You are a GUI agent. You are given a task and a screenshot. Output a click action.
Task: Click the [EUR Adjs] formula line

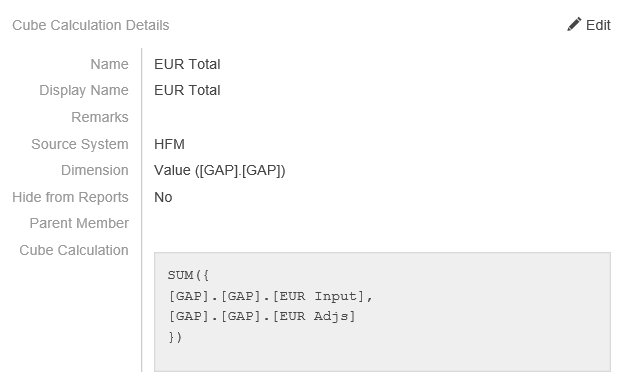coord(262,317)
